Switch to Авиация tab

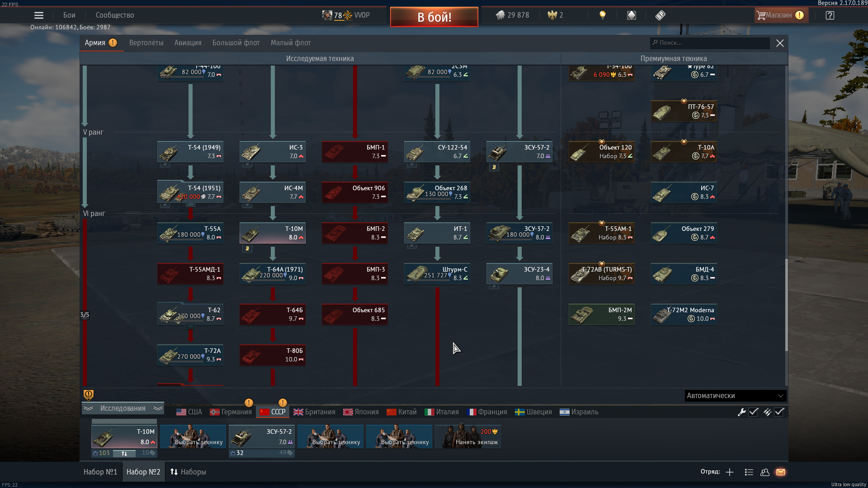(x=188, y=43)
